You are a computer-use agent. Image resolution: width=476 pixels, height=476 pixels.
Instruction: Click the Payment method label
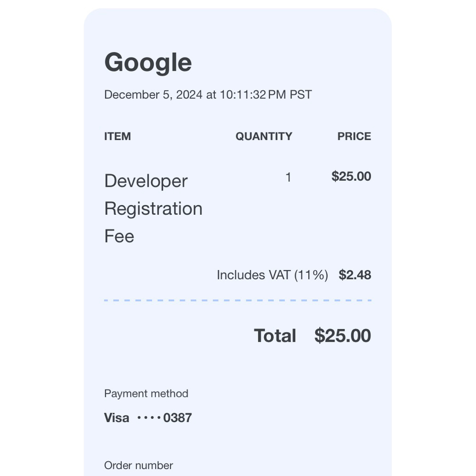(146, 394)
